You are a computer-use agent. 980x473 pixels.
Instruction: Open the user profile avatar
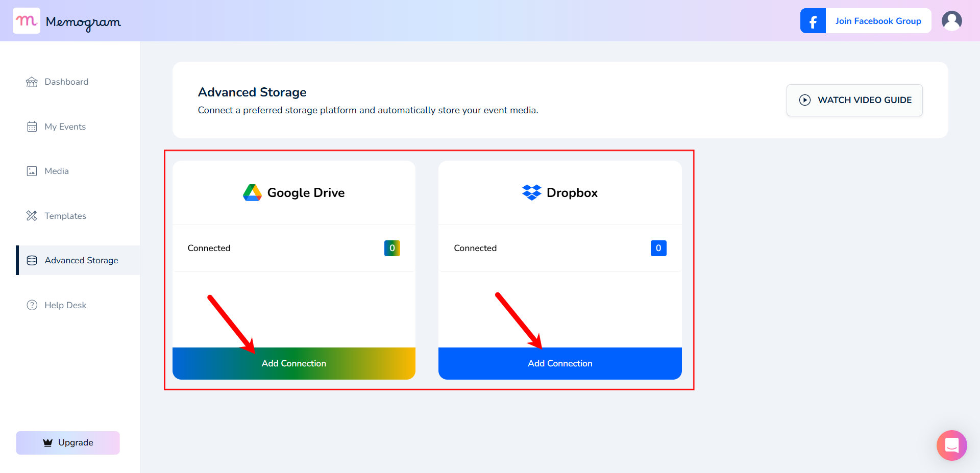coord(951,21)
